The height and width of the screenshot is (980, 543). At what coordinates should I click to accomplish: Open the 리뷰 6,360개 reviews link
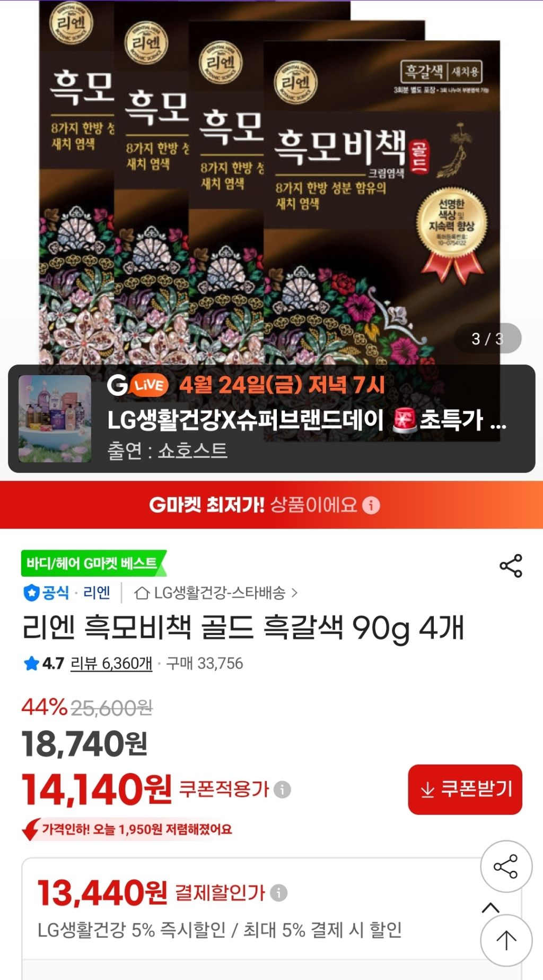click(111, 663)
